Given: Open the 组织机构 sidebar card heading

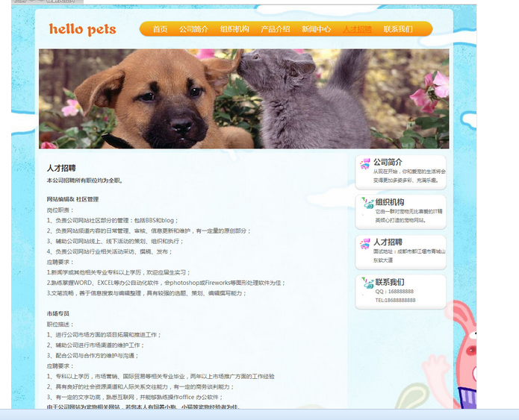Looking at the screenshot, I should (389, 202).
